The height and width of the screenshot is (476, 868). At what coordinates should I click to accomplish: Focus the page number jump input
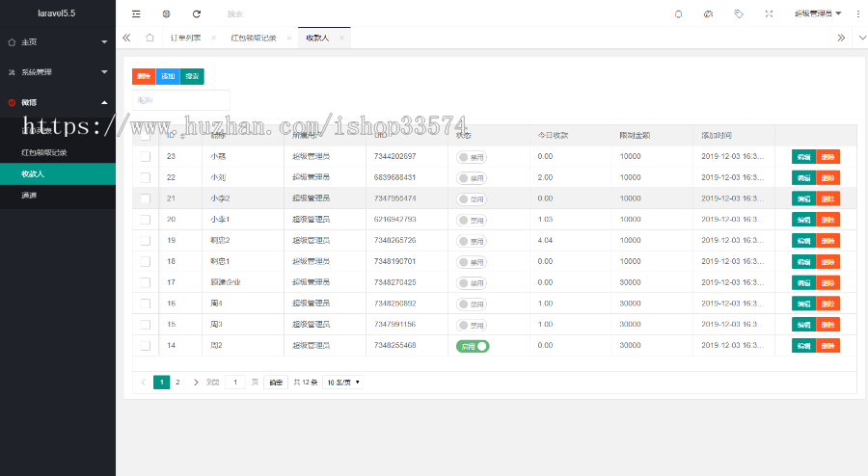pos(235,382)
